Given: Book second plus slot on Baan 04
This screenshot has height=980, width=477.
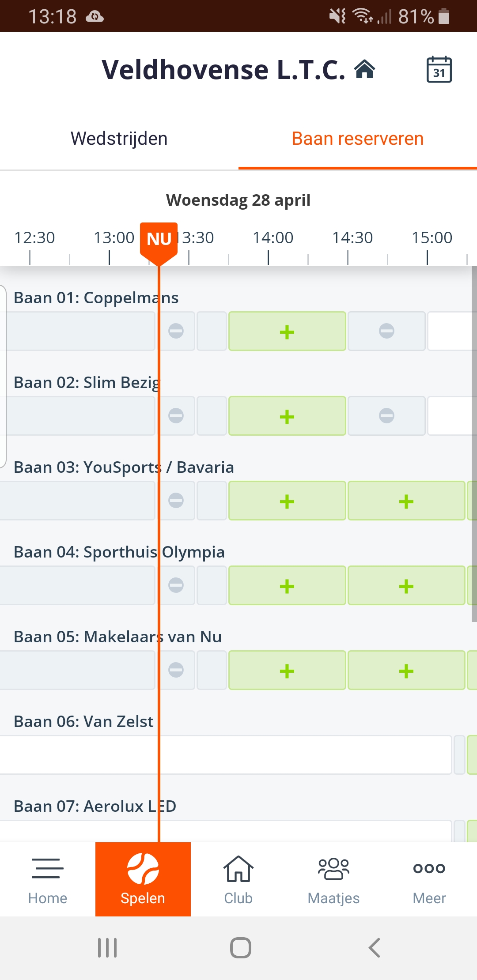Looking at the screenshot, I should coord(406,586).
